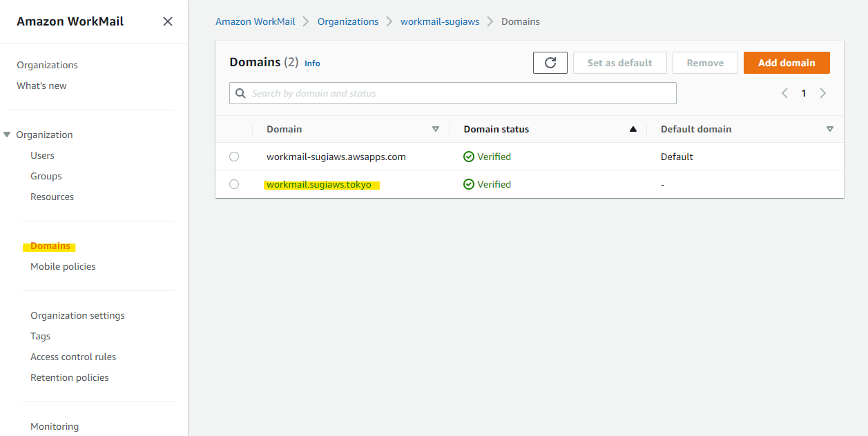Click the Set as default button

(620, 63)
